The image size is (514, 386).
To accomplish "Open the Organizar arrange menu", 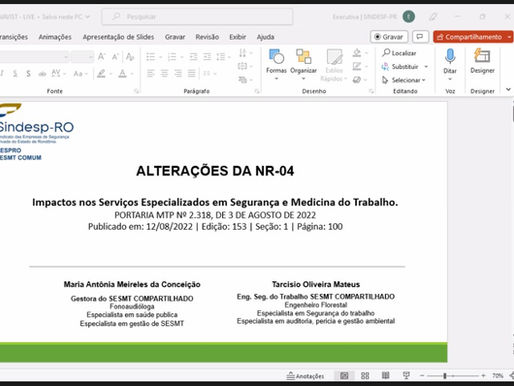I will 303,65.
